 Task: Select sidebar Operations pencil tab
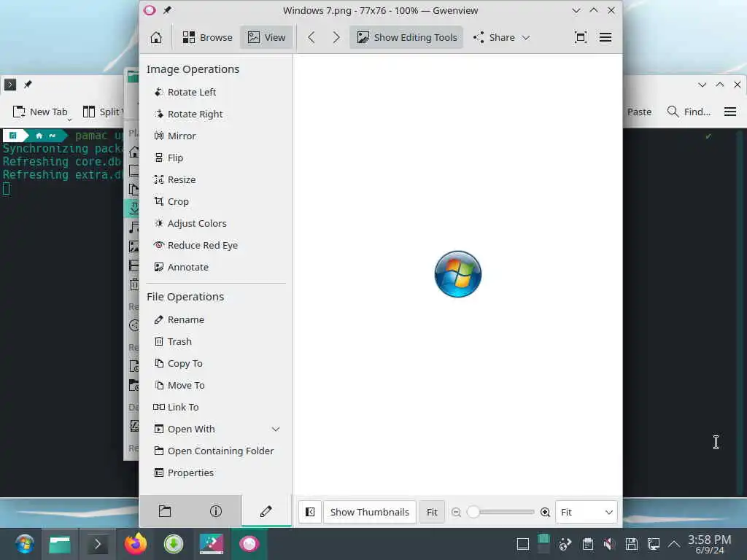(x=266, y=511)
